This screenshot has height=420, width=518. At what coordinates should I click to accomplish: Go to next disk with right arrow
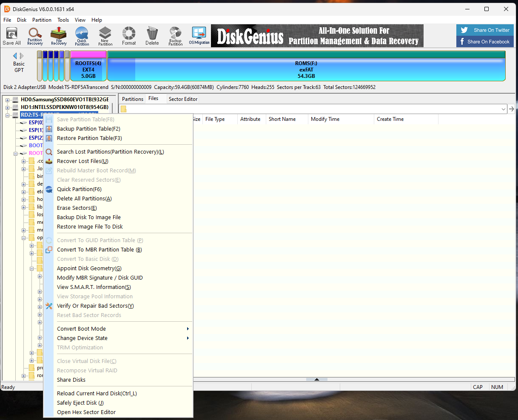pyautogui.click(x=22, y=56)
